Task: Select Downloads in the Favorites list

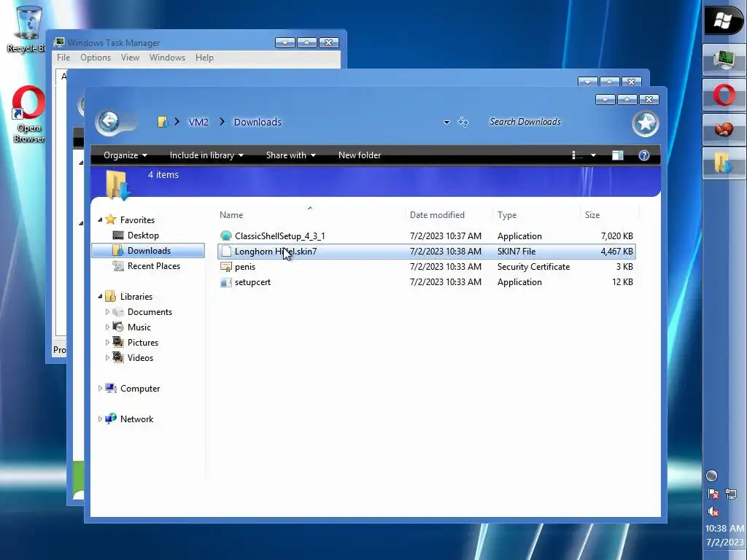Action: [148, 251]
